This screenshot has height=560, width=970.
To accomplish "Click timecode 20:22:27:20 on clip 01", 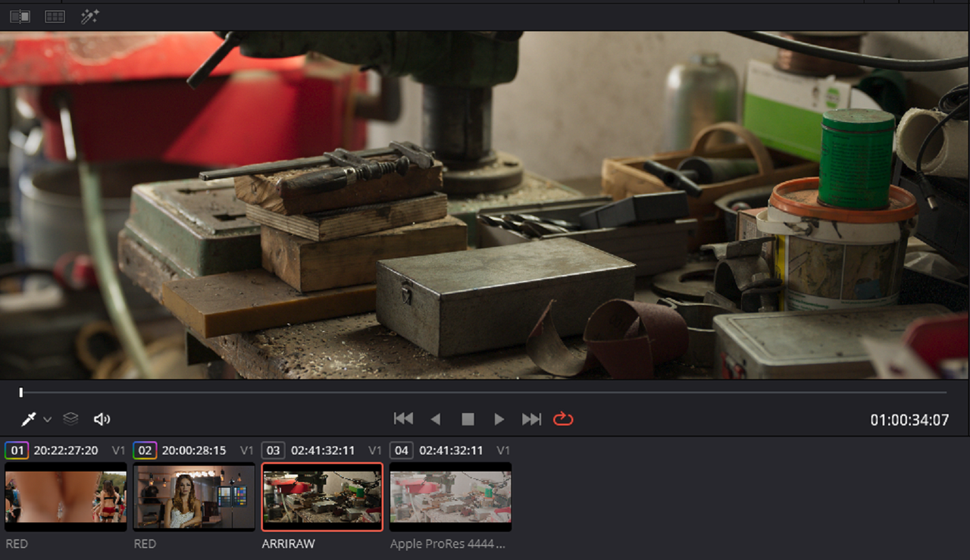I will click(x=66, y=450).
